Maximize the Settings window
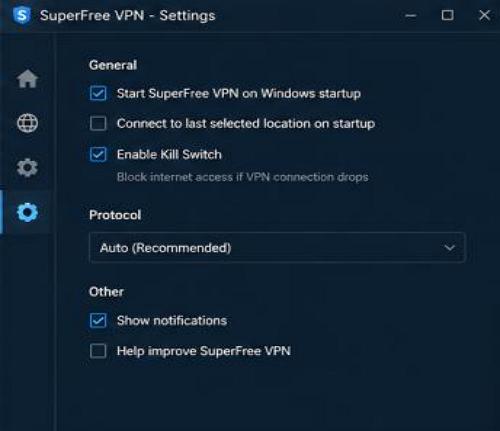The image size is (500, 431). (447, 15)
